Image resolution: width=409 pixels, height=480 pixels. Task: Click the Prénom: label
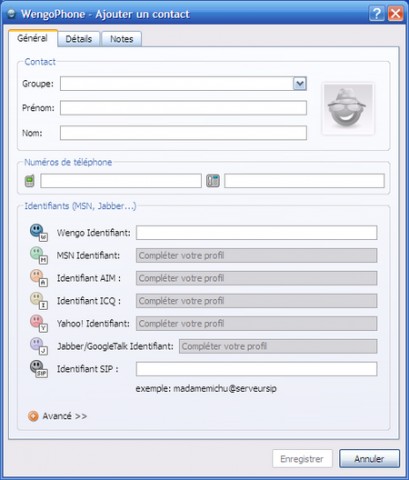[38, 108]
